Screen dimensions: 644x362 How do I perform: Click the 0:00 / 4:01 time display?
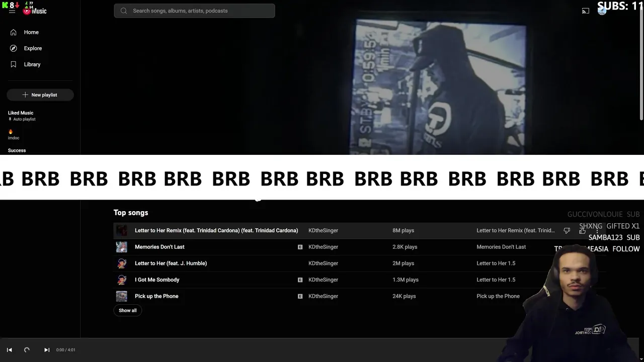point(66,350)
